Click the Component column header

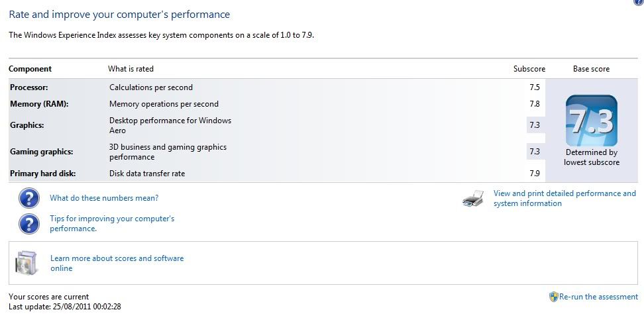tap(30, 69)
